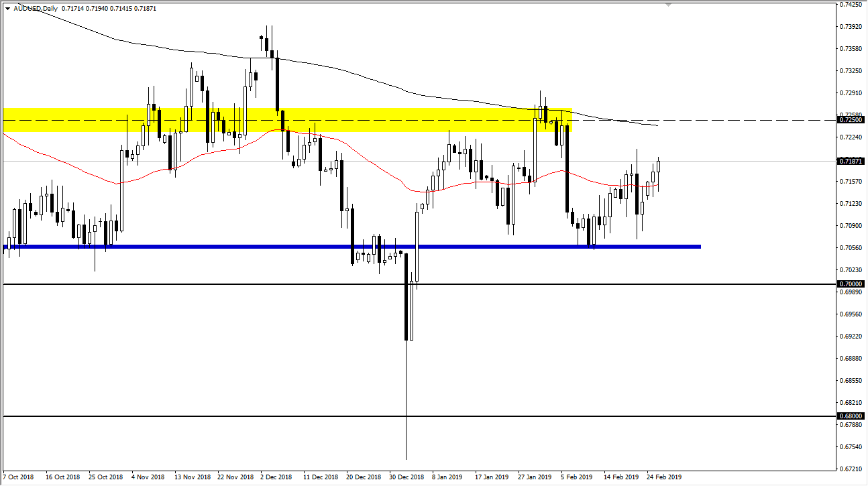Click the '24 Feb 2019' date label

point(663,477)
